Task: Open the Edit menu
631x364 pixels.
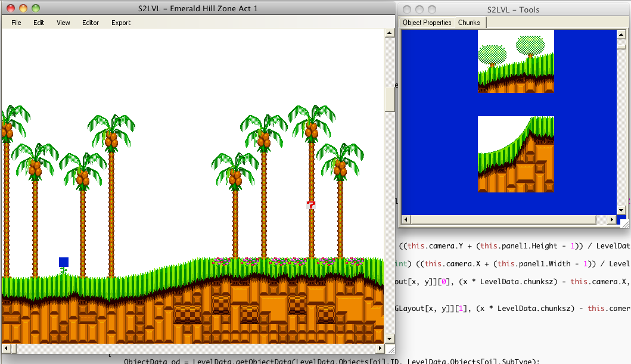Action: (39, 23)
